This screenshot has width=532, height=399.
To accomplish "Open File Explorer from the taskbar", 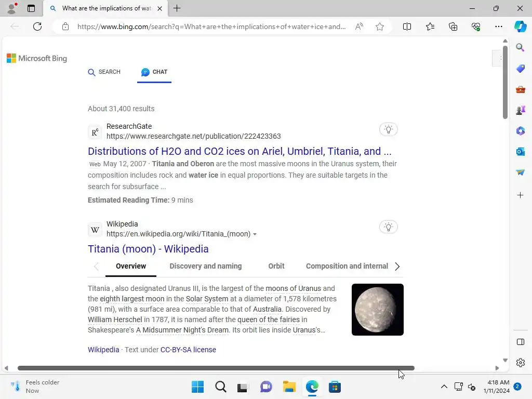I will coord(289,387).
